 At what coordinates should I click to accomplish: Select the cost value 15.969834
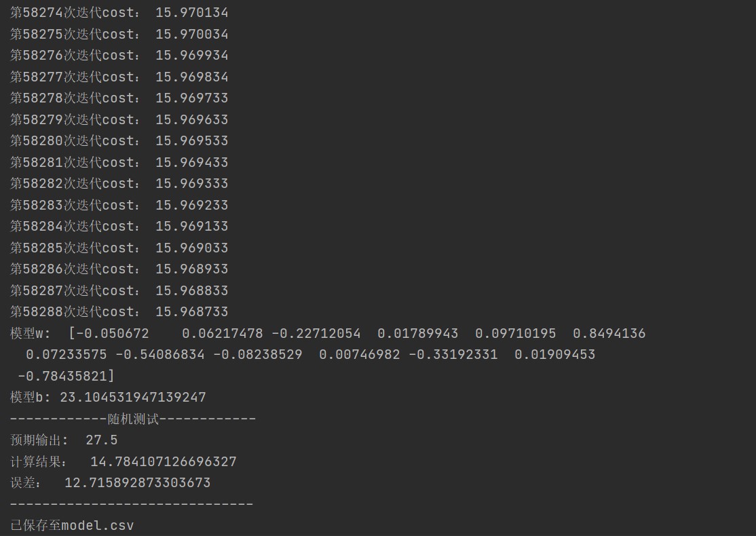192,77
